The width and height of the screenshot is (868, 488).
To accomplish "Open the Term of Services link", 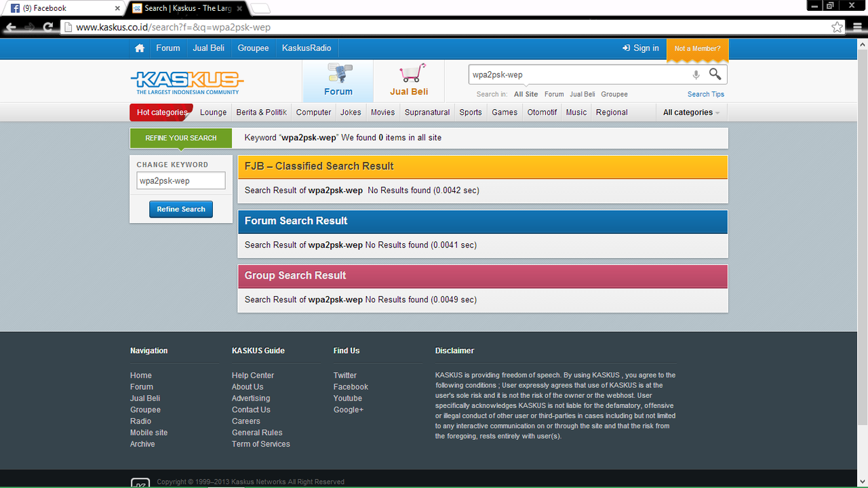I will [261, 444].
